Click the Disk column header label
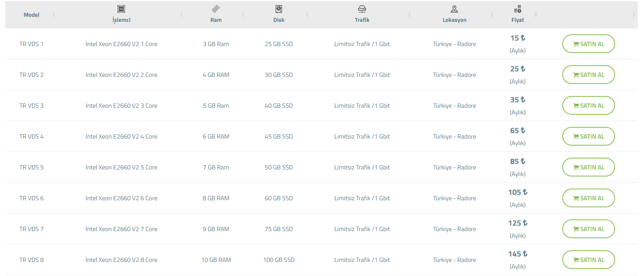 coord(279,20)
